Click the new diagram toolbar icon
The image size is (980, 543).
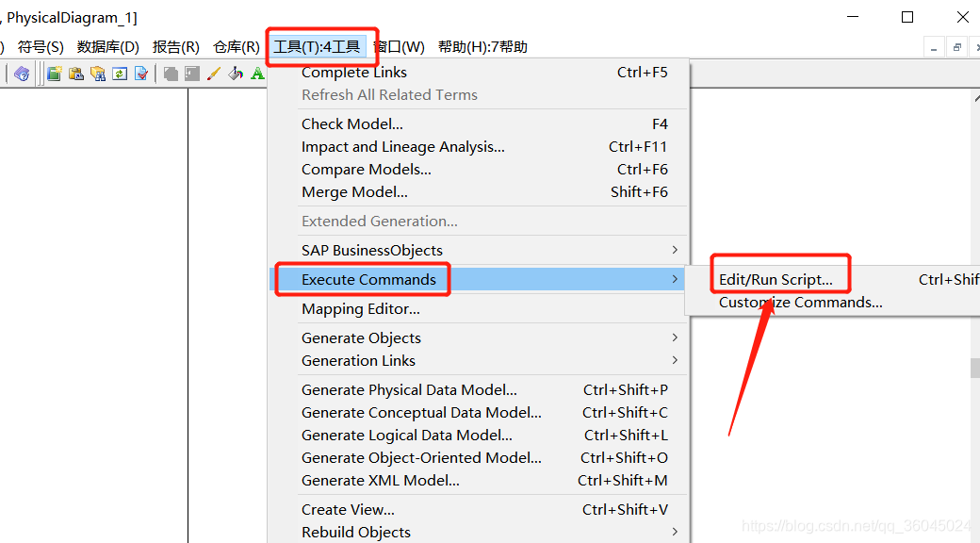click(x=55, y=74)
